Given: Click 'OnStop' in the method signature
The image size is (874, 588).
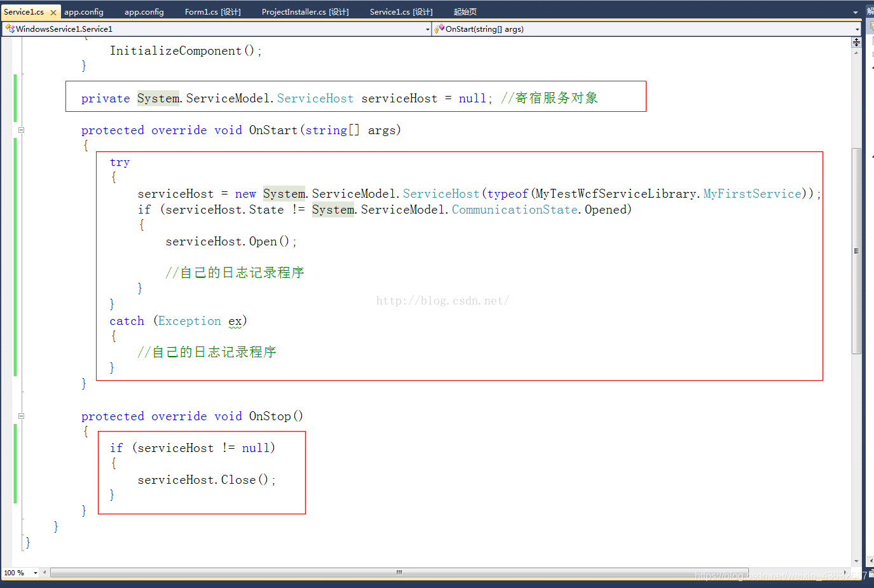Looking at the screenshot, I should tap(270, 416).
